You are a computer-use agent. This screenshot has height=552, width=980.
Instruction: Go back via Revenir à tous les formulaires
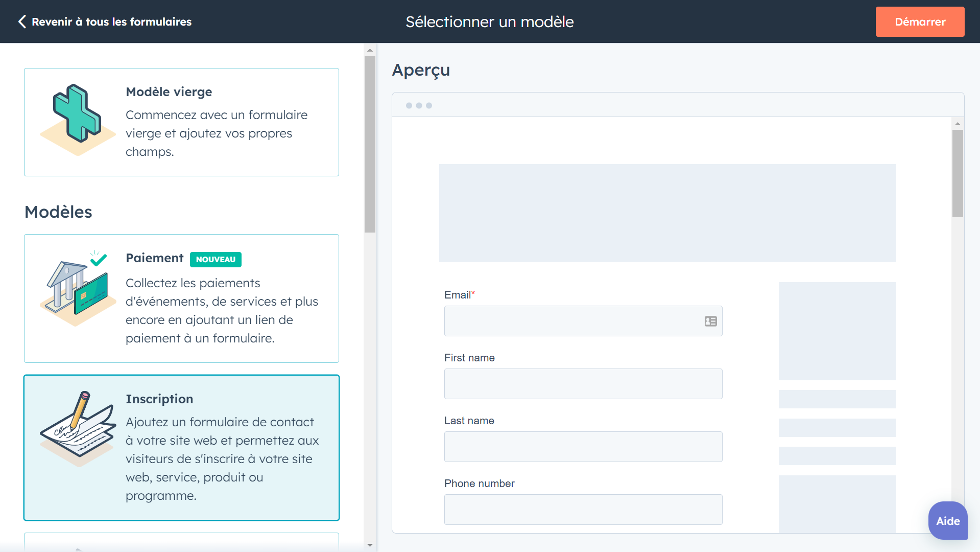pos(111,21)
